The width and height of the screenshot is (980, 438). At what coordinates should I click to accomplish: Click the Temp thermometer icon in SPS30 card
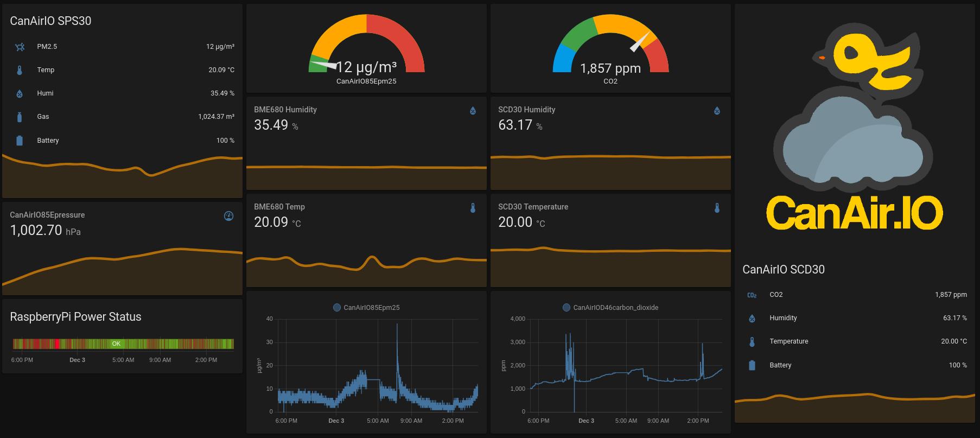20,70
